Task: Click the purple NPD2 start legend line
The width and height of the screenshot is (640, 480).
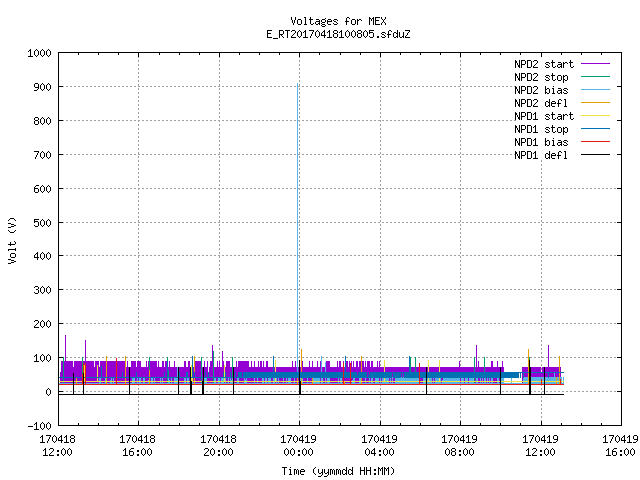Action: (x=596, y=64)
